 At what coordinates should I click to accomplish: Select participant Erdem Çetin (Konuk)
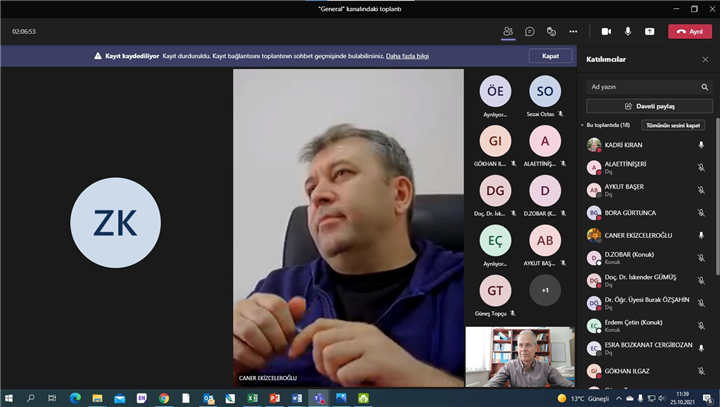(647, 326)
